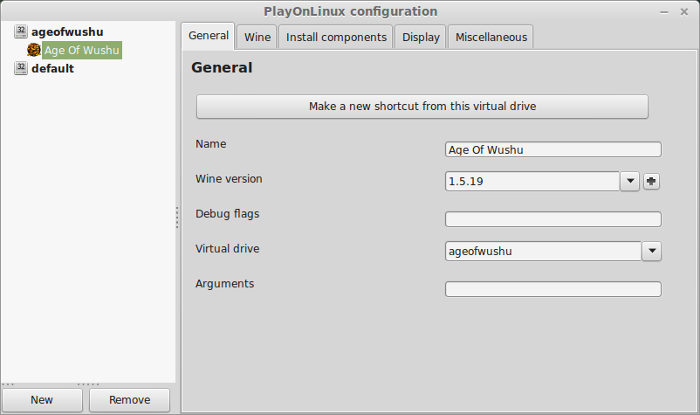Open the Install components tab
This screenshot has width=700, height=415.
336,37
